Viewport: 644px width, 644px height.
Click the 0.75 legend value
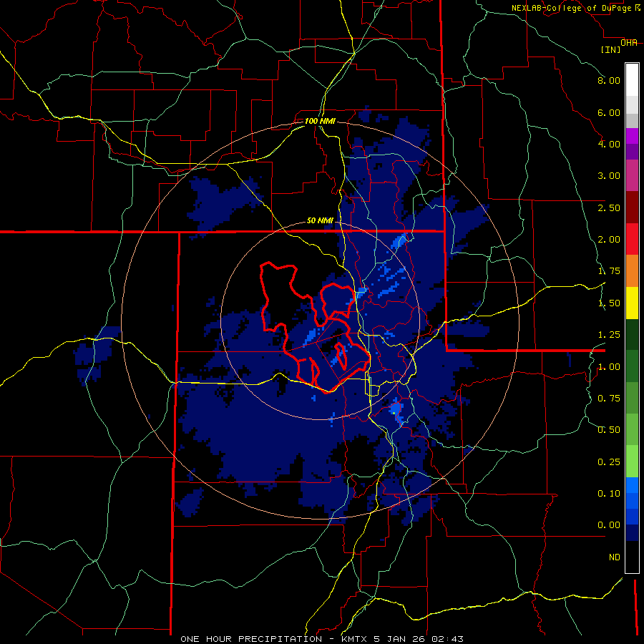pos(609,399)
